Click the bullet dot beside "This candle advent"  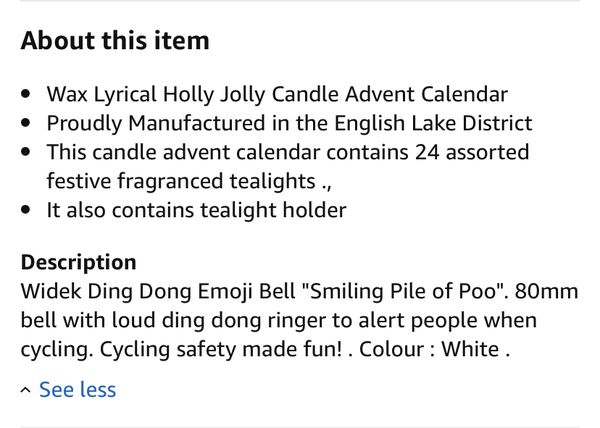[x=26, y=153]
